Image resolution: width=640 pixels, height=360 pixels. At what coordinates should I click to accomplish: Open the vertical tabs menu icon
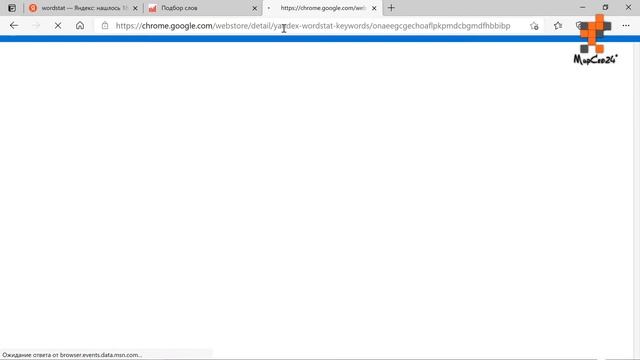tap(12, 8)
